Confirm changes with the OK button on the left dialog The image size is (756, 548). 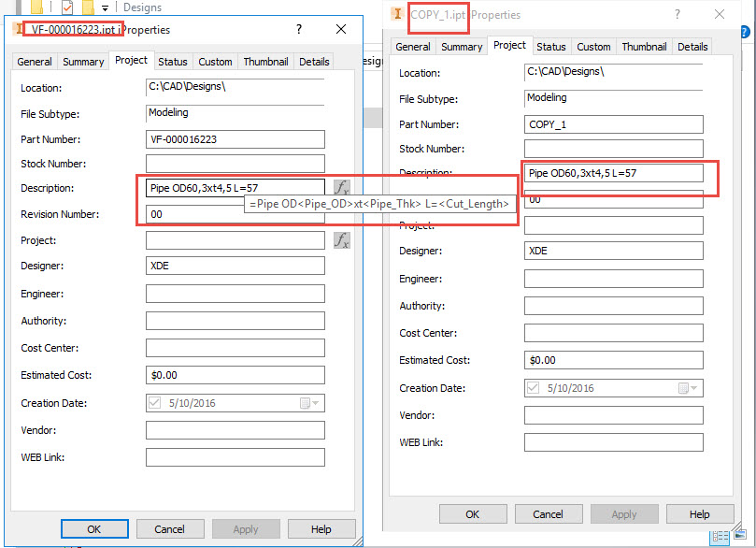[94, 528]
